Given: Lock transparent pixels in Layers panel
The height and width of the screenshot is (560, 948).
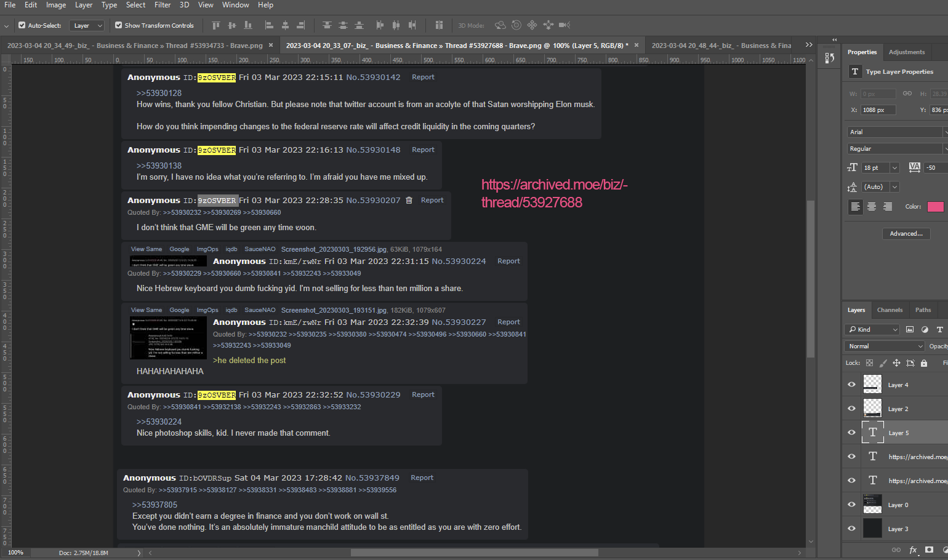Looking at the screenshot, I should [x=869, y=363].
